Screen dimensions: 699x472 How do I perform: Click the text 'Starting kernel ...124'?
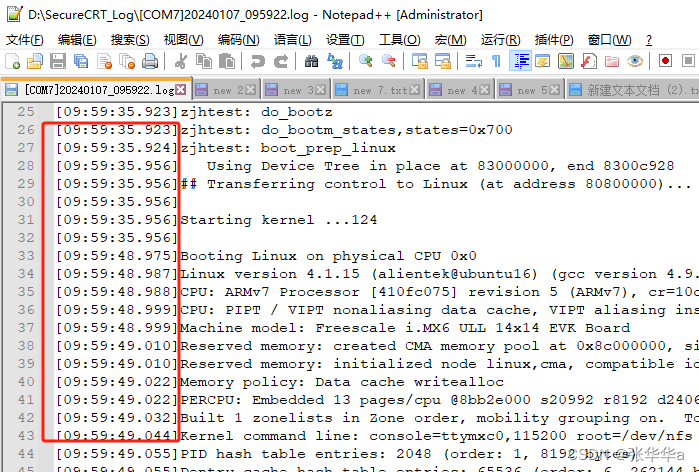[279, 220]
